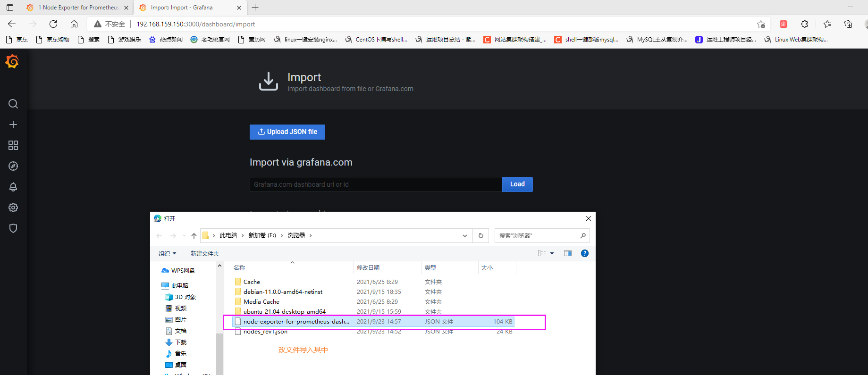This screenshot has width=868, height=375.
Task: Open the Server Admin shield icon
Action: pos(13,228)
